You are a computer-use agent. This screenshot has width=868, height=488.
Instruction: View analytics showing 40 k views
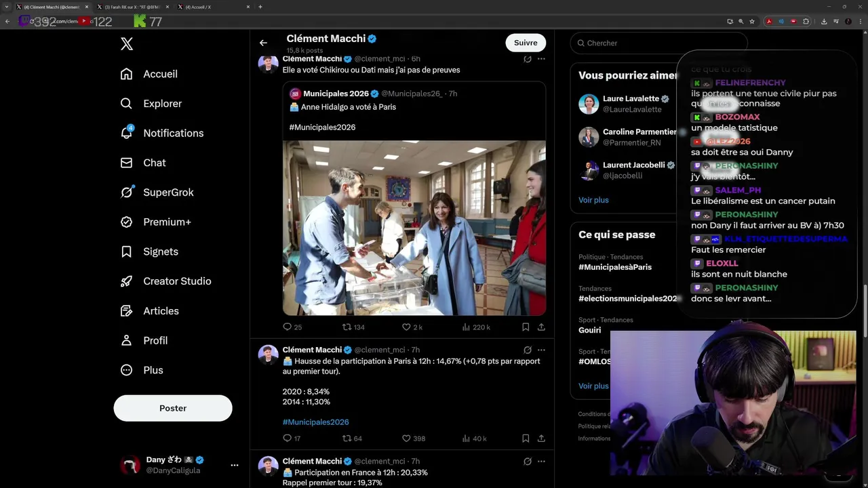pos(475,439)
